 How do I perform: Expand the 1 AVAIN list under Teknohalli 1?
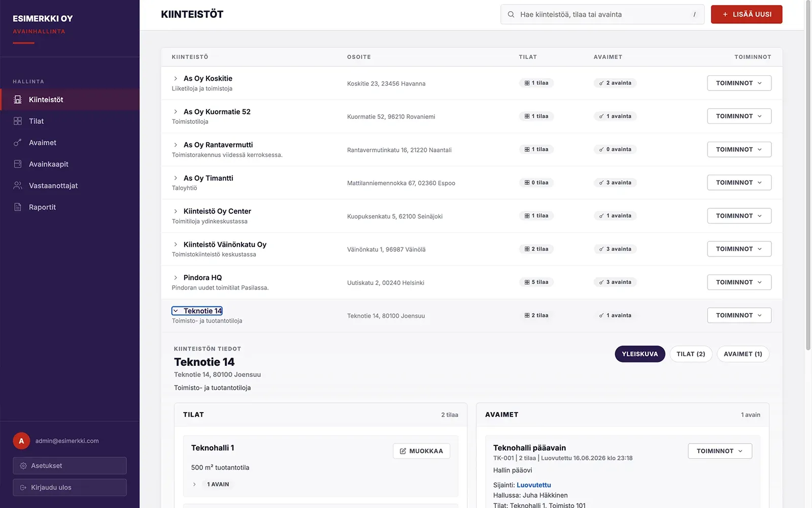(x=194, y=485)
